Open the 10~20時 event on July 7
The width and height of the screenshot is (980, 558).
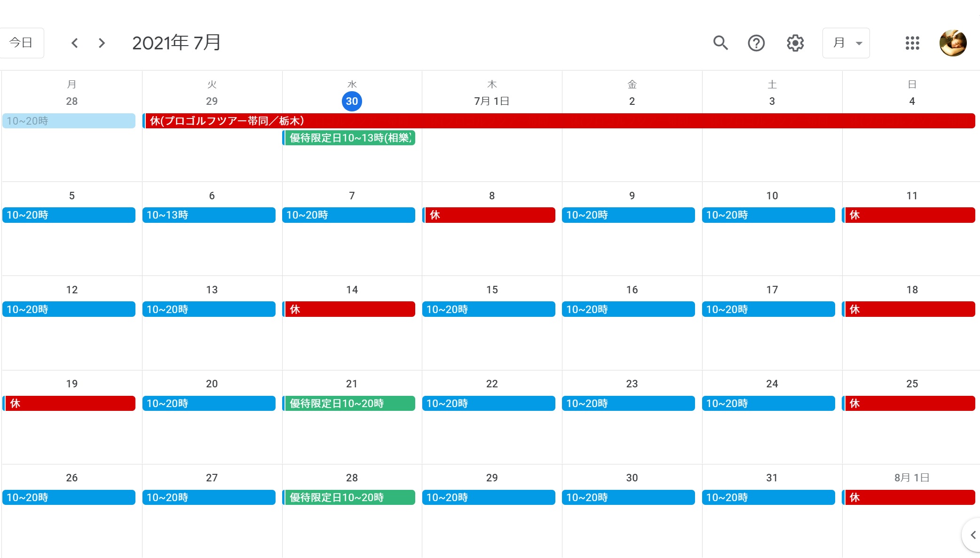(348, 215)
